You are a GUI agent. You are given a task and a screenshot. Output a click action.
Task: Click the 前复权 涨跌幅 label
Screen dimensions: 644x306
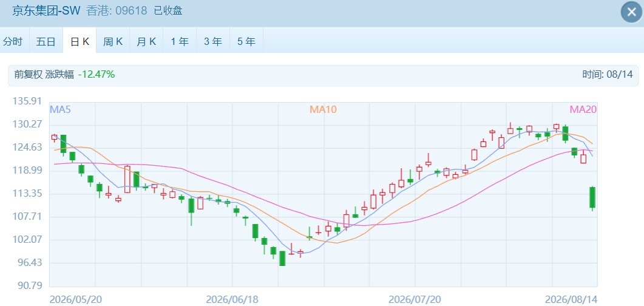[x=44, y=74]
